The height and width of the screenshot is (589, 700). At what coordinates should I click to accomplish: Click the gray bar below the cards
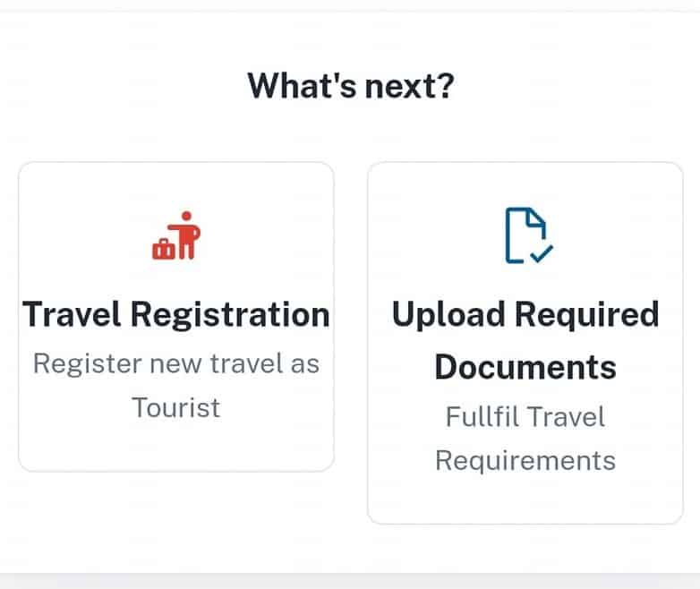click(350, 581)
